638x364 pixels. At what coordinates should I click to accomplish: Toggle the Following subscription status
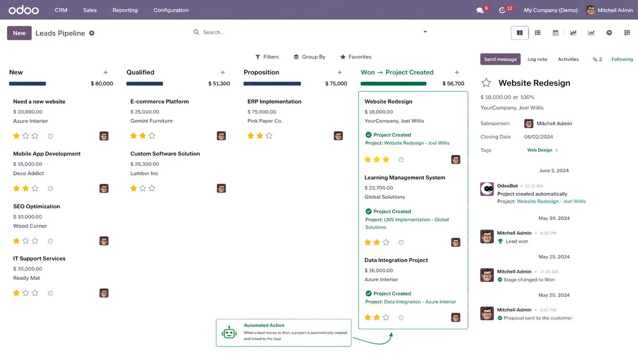tap(622, 60)
